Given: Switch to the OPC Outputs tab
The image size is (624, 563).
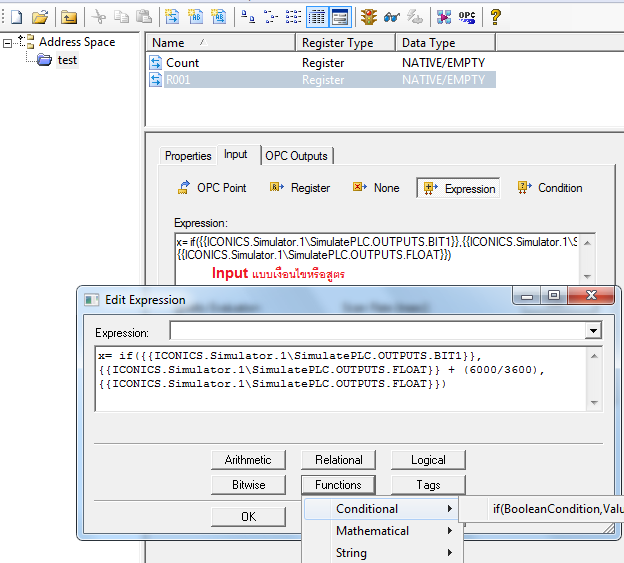Looking at the screenshot, I should click(296, 156).
